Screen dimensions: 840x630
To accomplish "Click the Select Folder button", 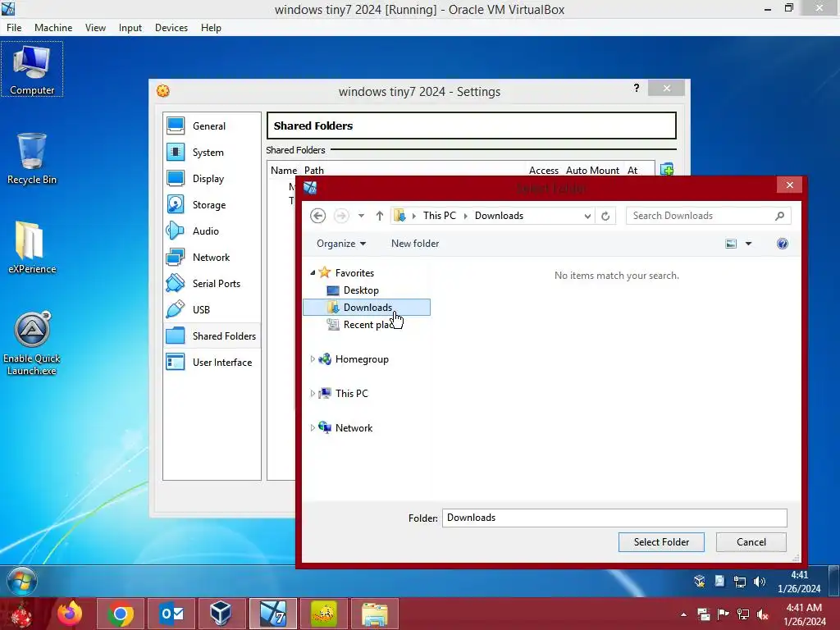I will (x=661, y=542).
